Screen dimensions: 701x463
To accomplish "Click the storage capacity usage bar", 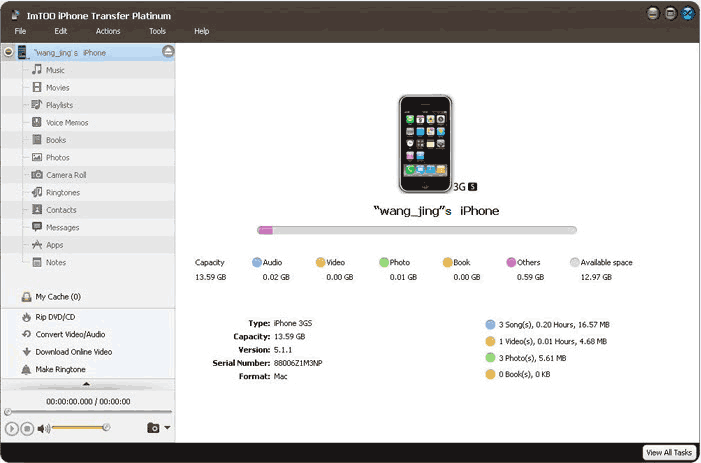I will (417, 230).
